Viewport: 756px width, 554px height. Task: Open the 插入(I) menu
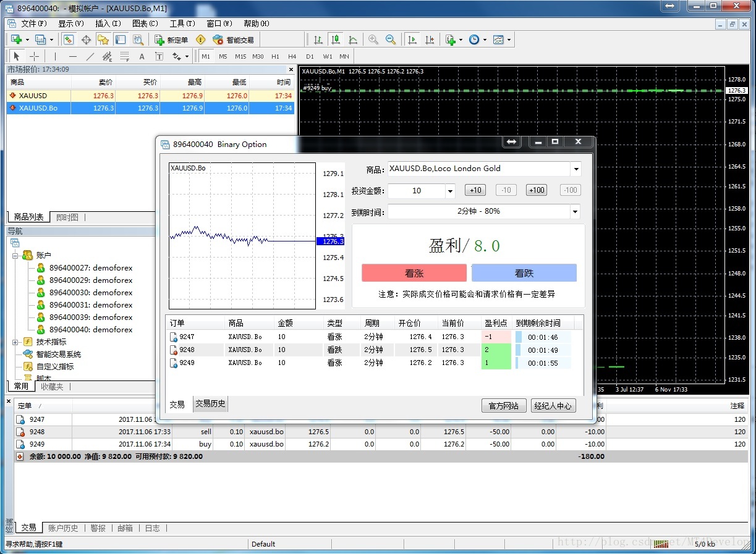click(x=108, y=23)
